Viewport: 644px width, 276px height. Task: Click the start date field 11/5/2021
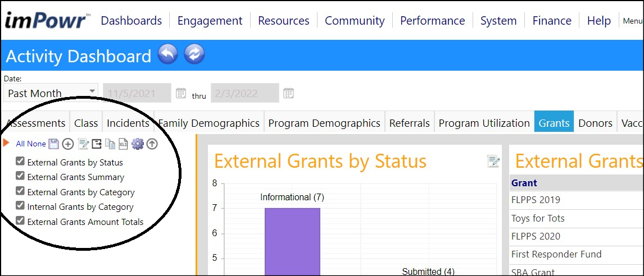137,93
